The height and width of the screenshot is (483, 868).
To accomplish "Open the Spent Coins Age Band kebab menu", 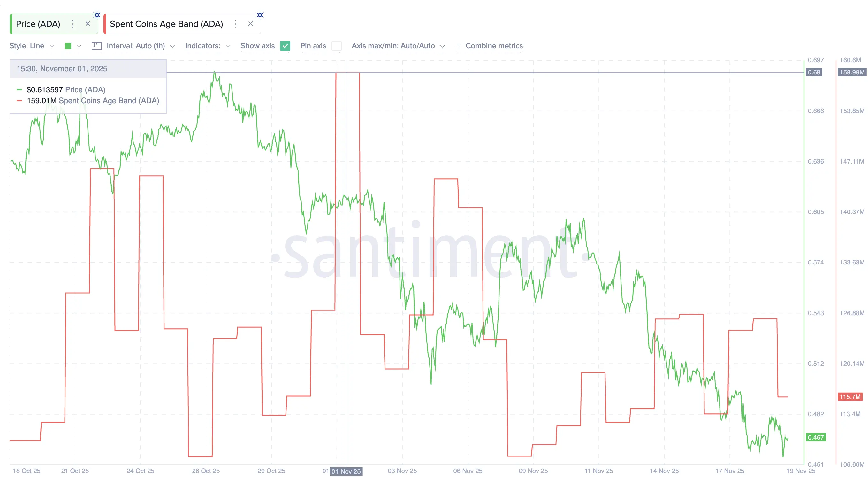I will coord(236,24).
